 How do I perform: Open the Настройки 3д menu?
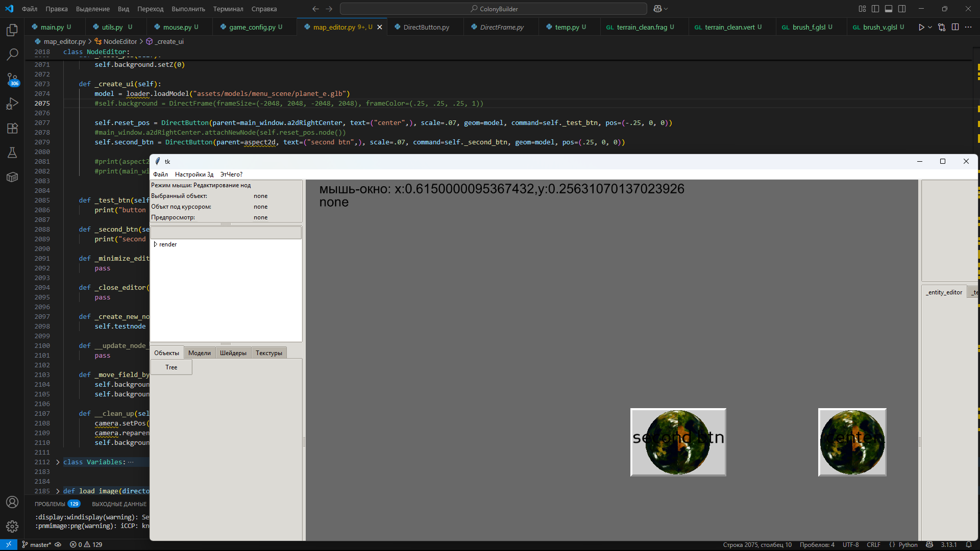pos(194,174)
